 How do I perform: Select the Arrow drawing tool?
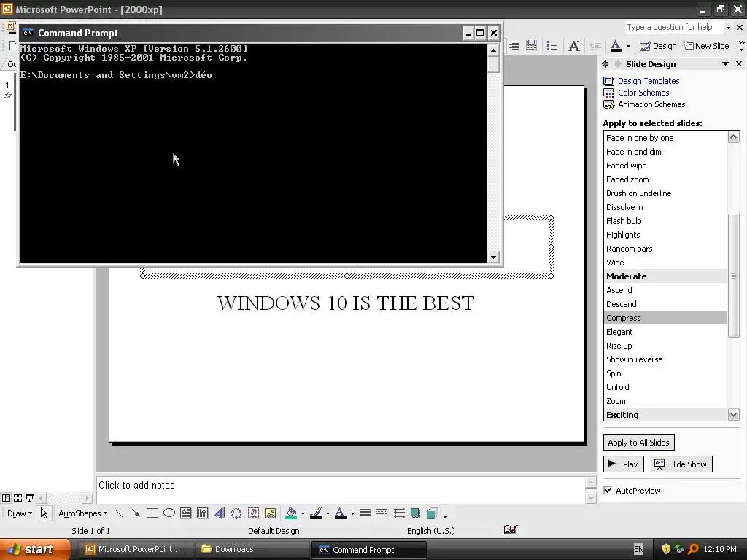(x=136, y=513)
